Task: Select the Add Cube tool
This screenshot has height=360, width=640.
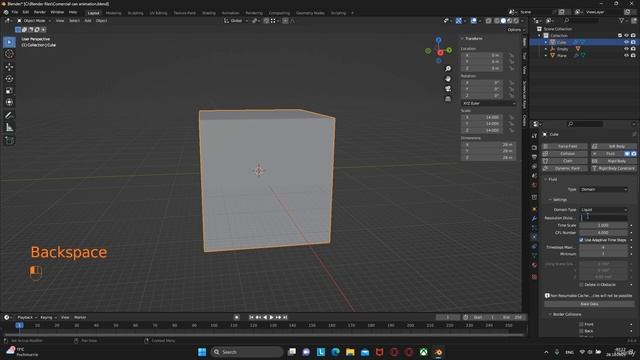Action: click(x=9, y=141)
